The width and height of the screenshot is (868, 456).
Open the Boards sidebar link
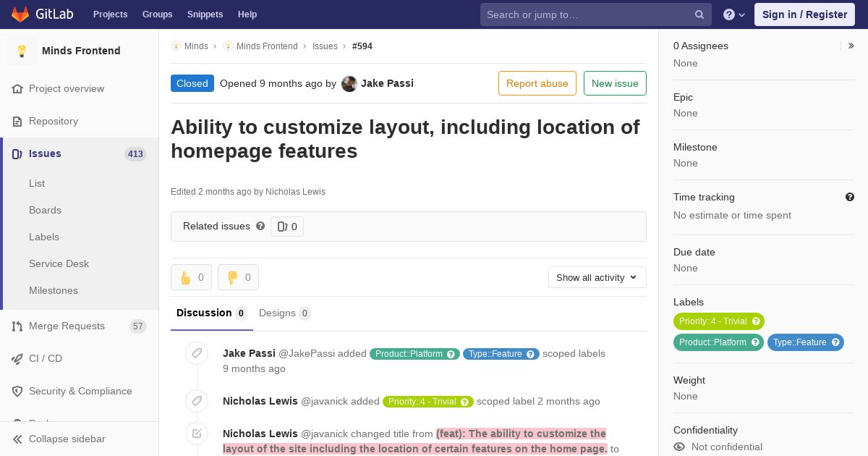click(x=45, y=210)
